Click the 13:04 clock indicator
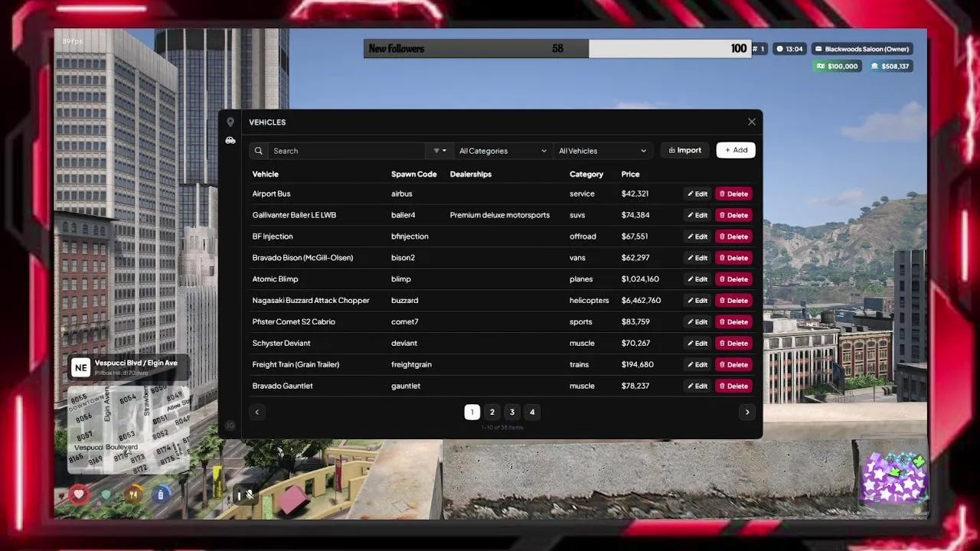The image size is (980, 551). [x=789, y=49]
